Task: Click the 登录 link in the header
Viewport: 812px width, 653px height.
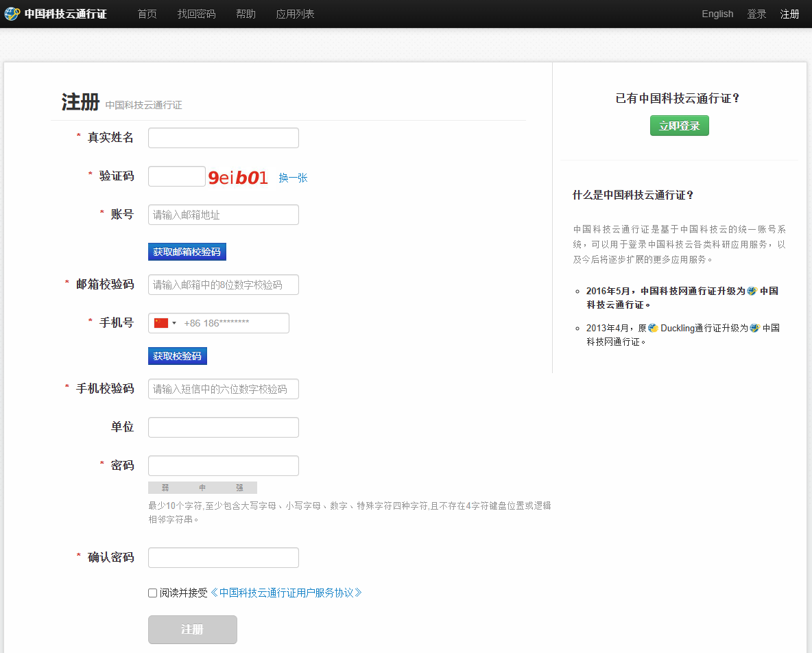Action: point(756,14)
